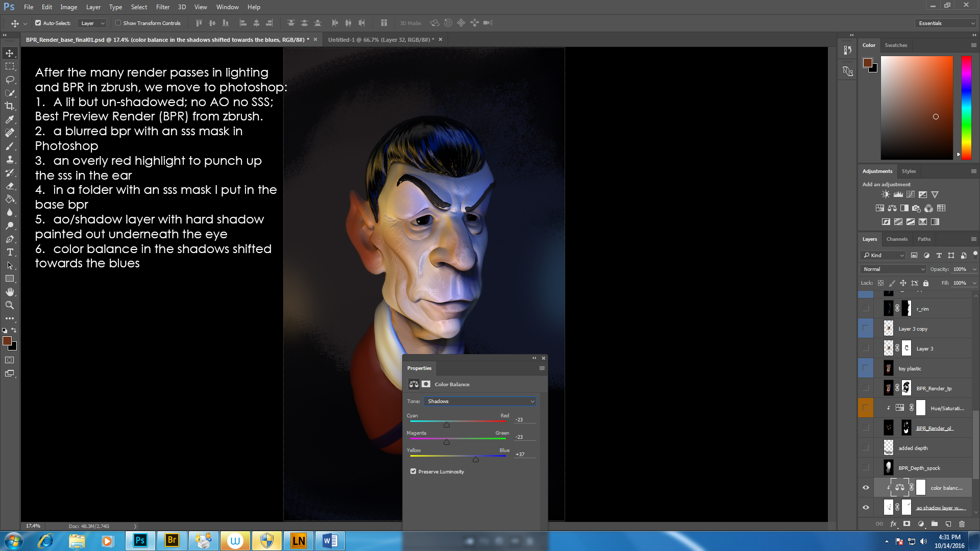The width and height of the screenshot is (980, 551).
Task: Select the Crop tool
Action: tap(10, 106)
